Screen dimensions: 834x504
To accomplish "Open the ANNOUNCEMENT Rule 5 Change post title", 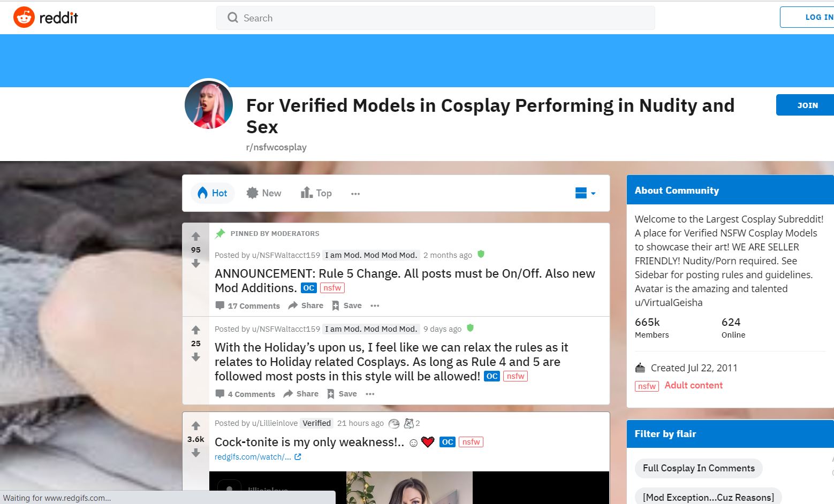I will click(x=405, y=281).
